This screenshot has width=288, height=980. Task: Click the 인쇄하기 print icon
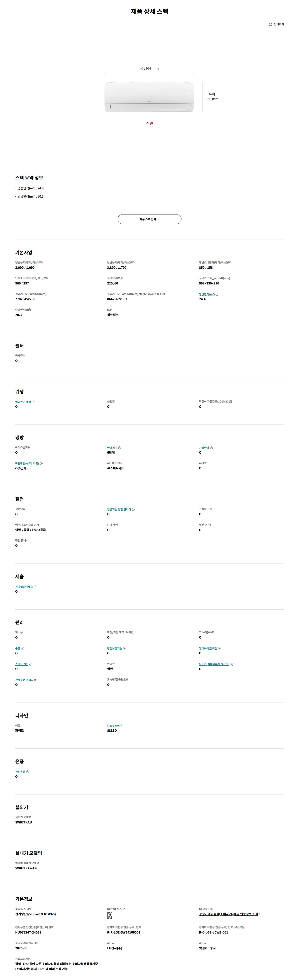(x=270, y=24)
